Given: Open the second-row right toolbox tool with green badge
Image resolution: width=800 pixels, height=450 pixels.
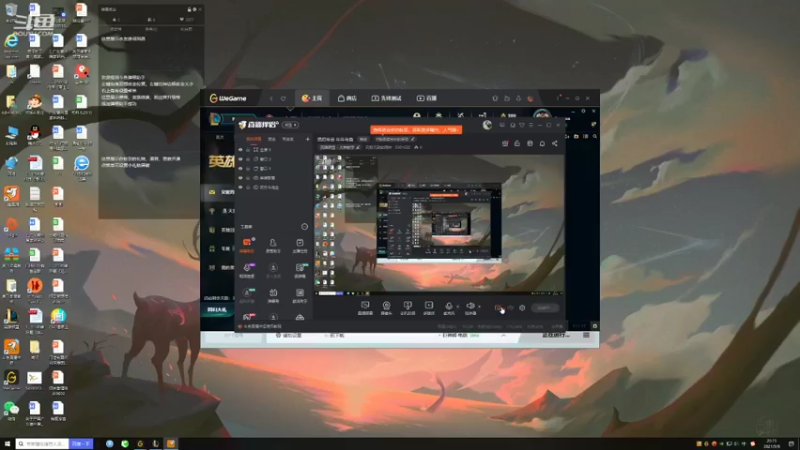Looking at the screenshot, I should tap(299, 270).
